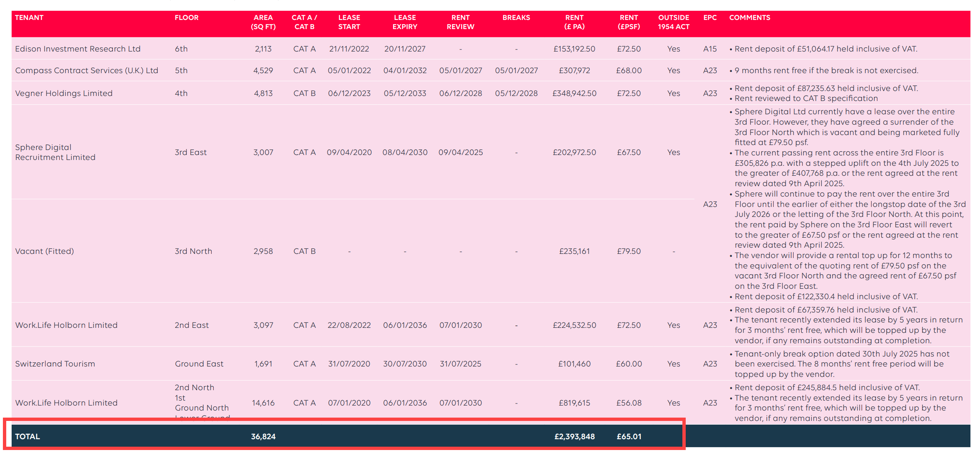
Task: Click the LEASE EXPIRY column header
Action: pyautogui.click(x=405, y=22)
